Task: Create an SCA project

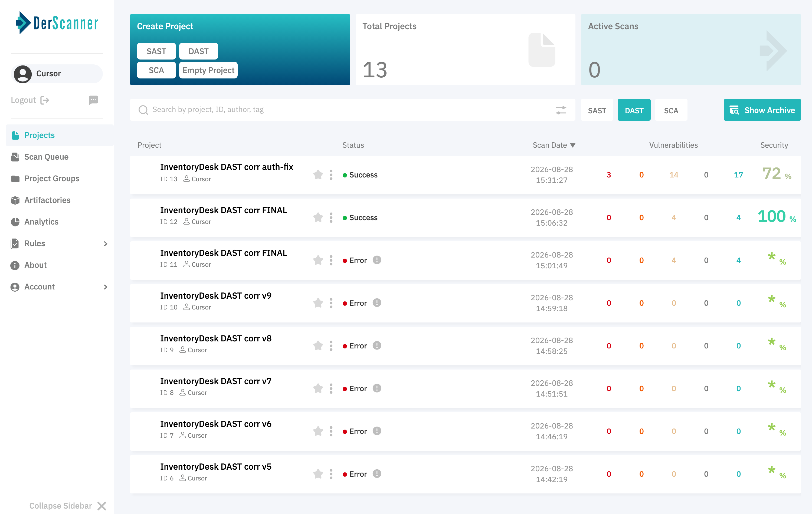Action: (x=156, y=70)
